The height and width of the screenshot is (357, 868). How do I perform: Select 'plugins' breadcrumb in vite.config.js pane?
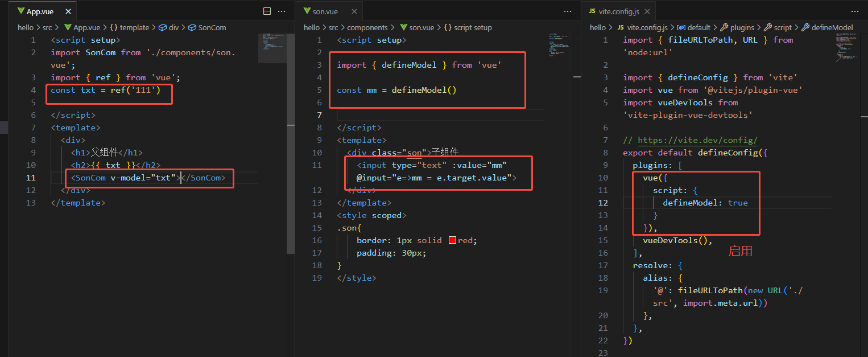pyautogui.click(x=737, y=27)
